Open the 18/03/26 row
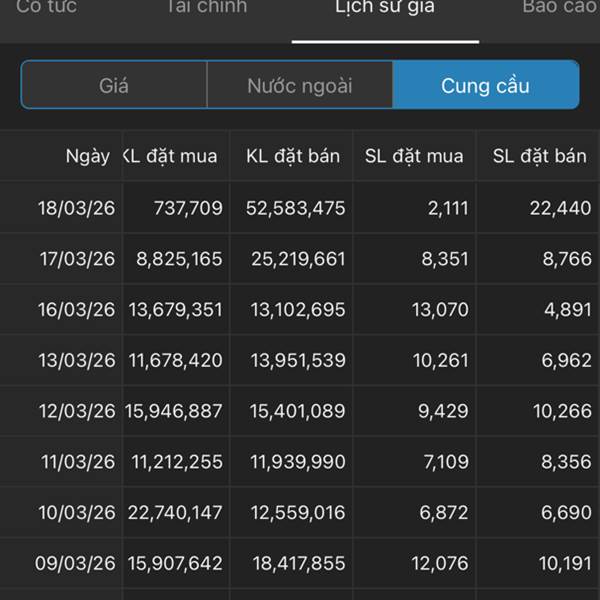The width and height of the screenshot is (600, 600). [x=76, y=208]
